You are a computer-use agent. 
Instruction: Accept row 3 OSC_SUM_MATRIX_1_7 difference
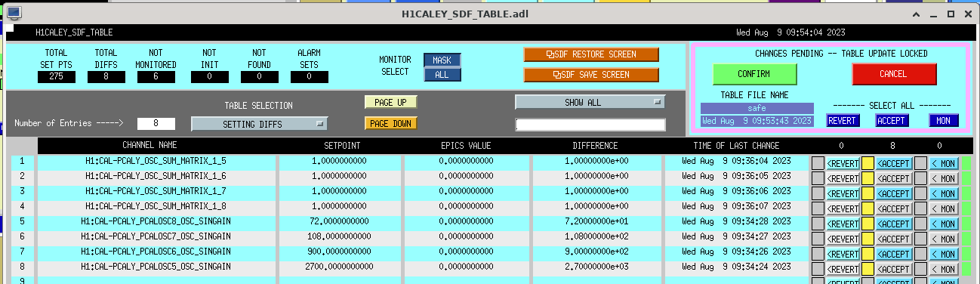[894, 193]
